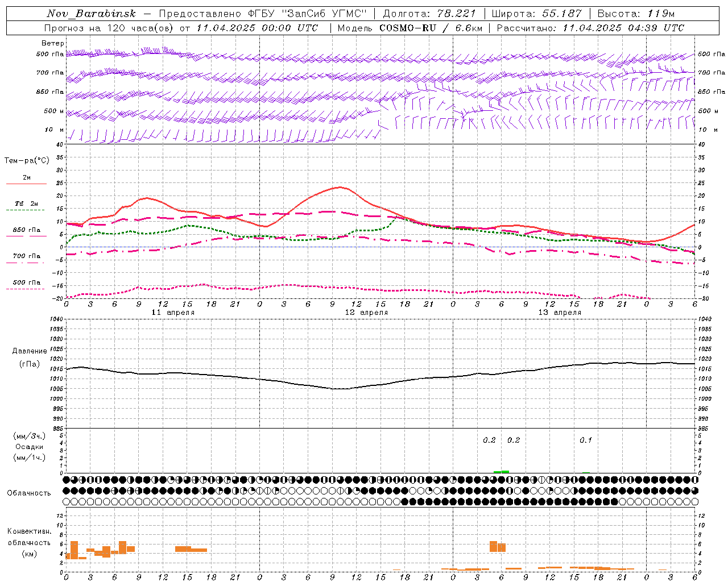This screenshot has width=728, height=582.
Task: Click the station name Nov_Barabinsk
Action: tap(91, 14)
